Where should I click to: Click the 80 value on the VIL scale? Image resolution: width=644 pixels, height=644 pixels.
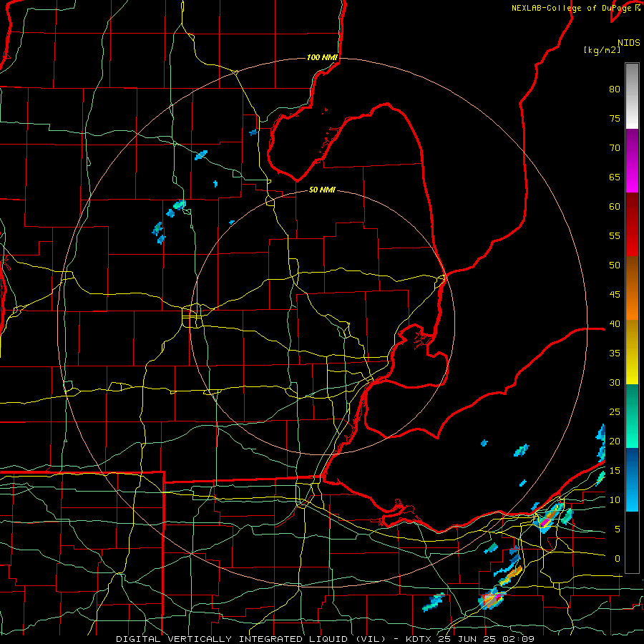(x=615, y=89)
